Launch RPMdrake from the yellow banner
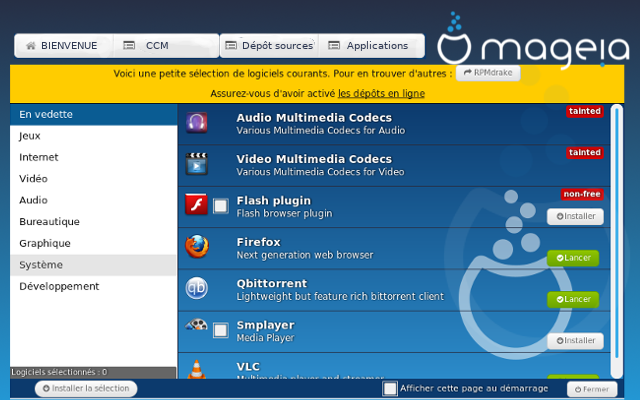 (x=488, y=73)
